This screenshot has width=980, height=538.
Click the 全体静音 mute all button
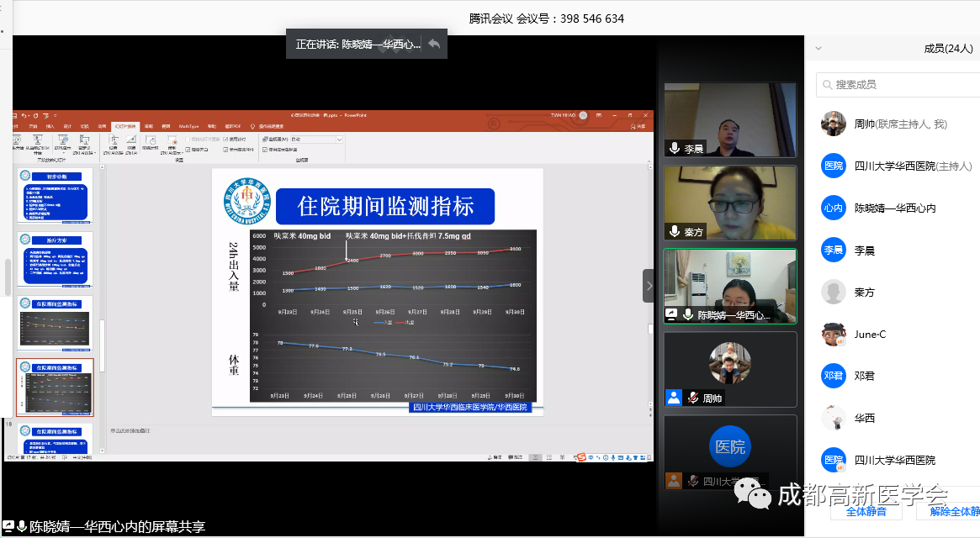(866, 511)
